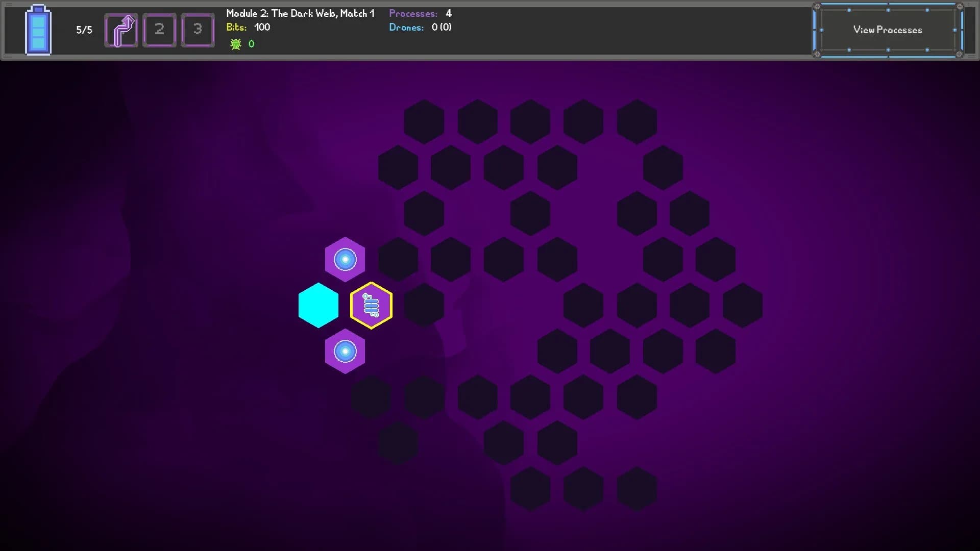Click the blue battery energy icon
980x551 pixels.
[x=38, y=30]
